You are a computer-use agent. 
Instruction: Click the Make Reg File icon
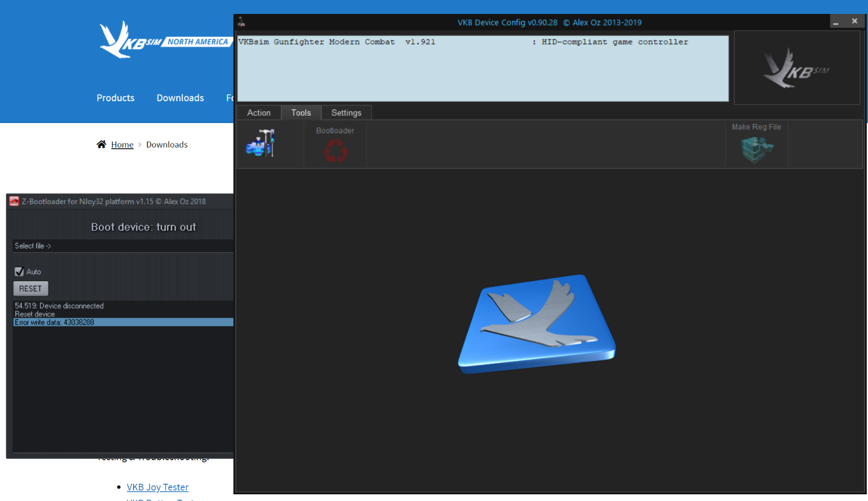(x=756, y=149)
